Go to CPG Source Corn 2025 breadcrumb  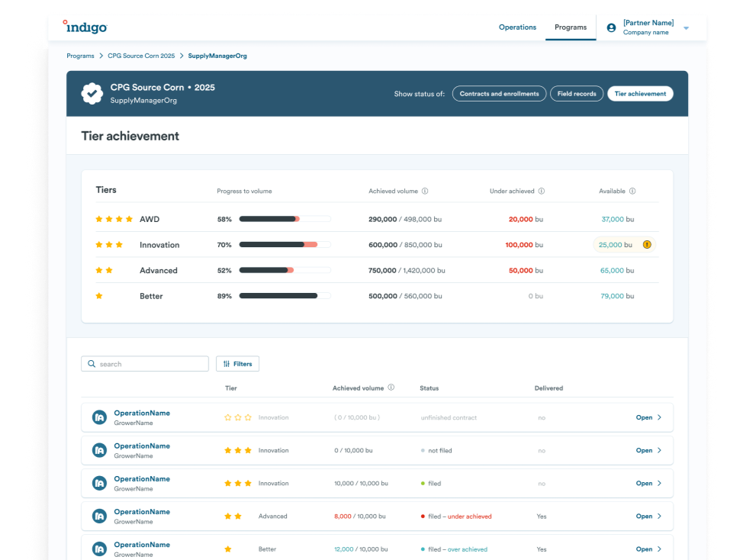tap(141, 56)
